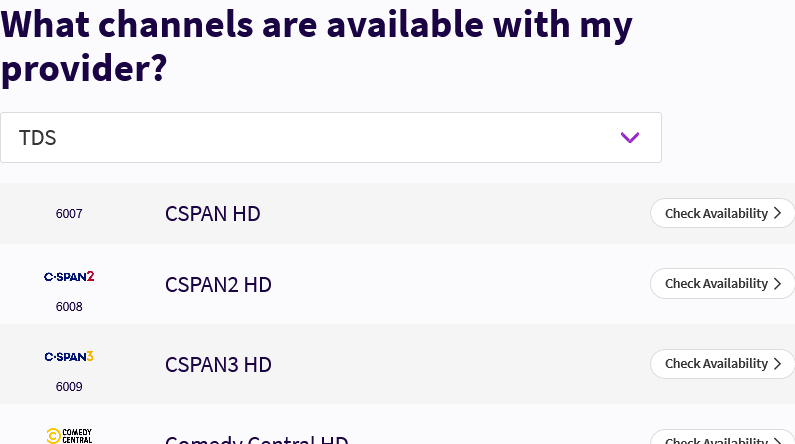Screen dimensions: 795x444
Task: Open the TDS provider dropdown
Action: click(330, 137)
